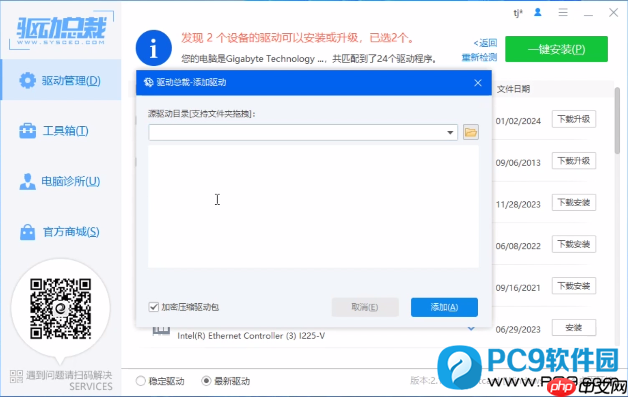The height and width of the screenshot is (397, 628).
Task: Click the 驱动总裁 logo
Action: (61, 30)
